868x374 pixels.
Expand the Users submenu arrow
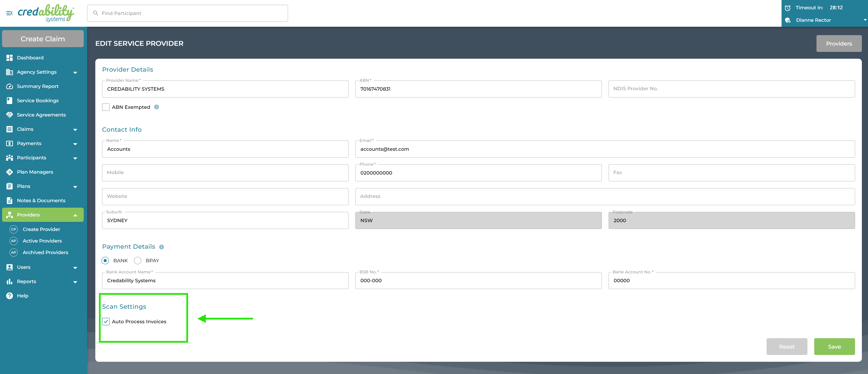(x=75, y=268)
